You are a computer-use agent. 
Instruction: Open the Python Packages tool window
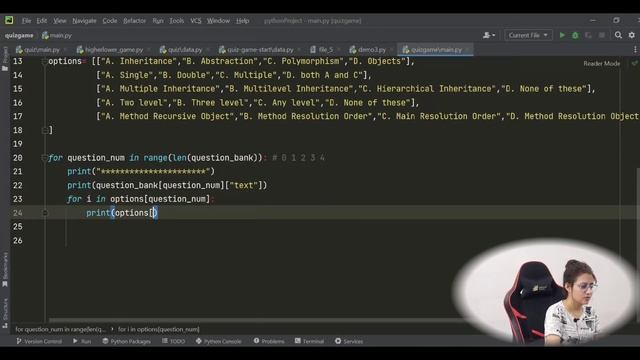pyautogui.click(x=127, y=341)
